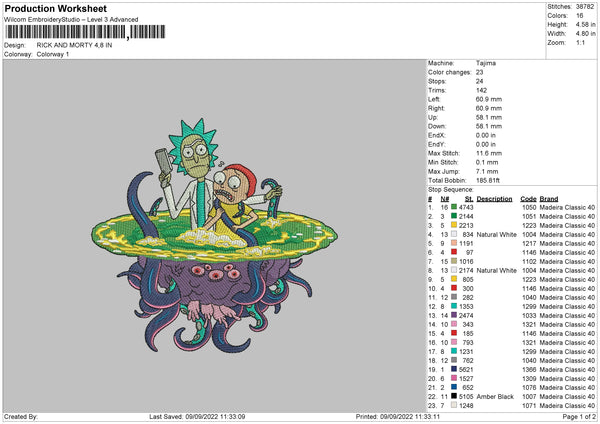Click thread code 1007 in row 22

pyautogui.click(x=529, y=396)
